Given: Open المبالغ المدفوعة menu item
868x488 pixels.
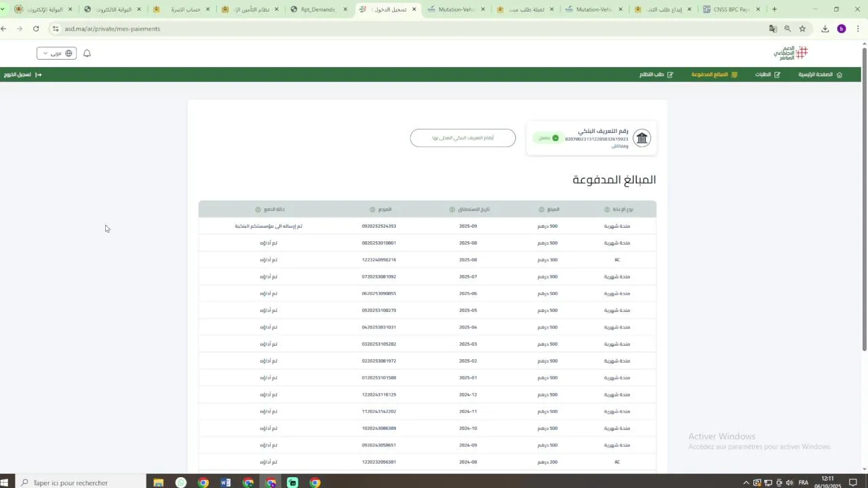Looking at the screenshot, I should pyautogui.click(x=714, y=75).
